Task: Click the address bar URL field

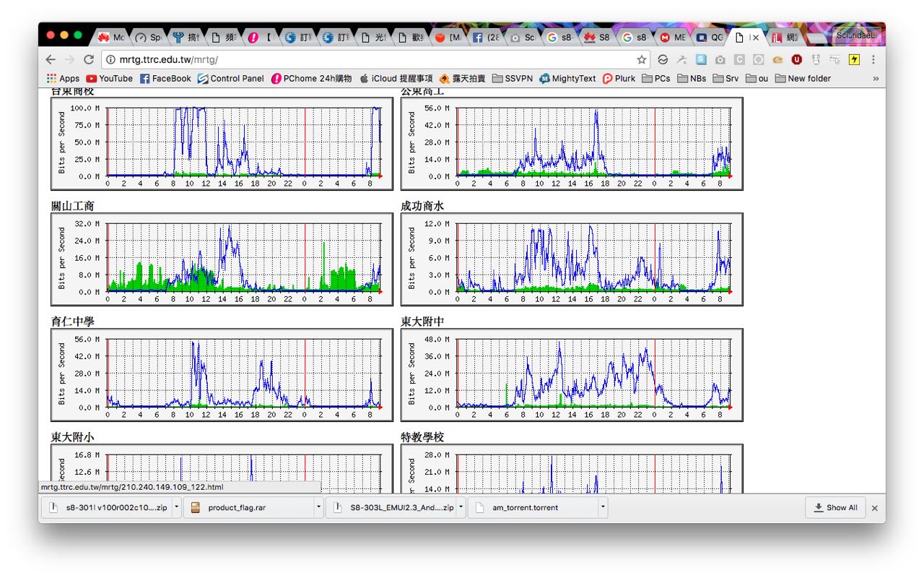Action: tap(361, 60)
